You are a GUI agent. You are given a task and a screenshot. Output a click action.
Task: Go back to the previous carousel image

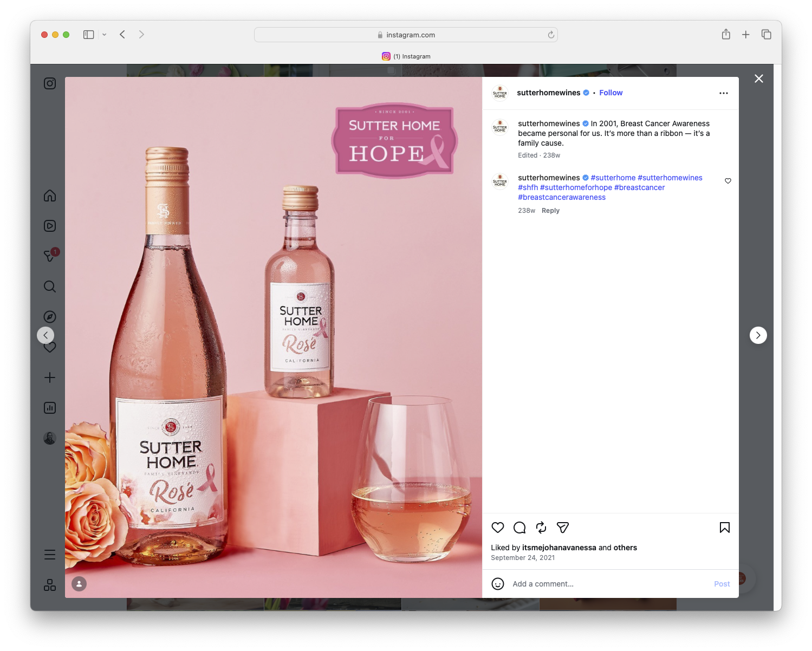[46, 335]
